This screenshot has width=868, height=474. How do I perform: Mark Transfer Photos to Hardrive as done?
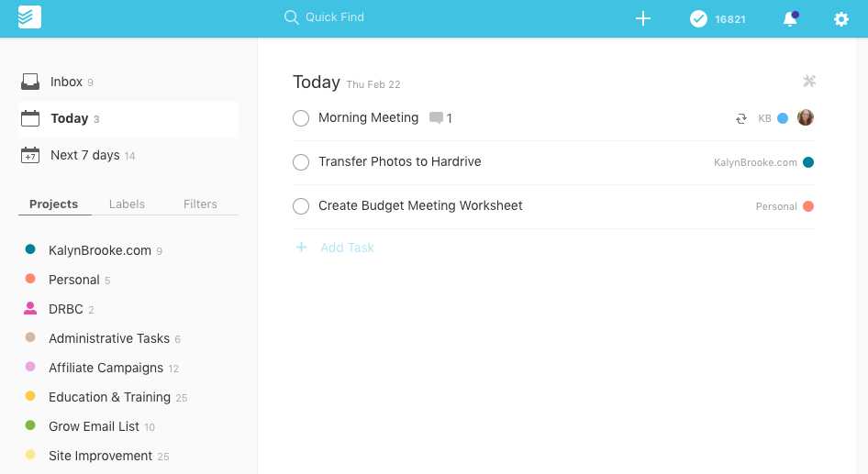pos(301,162)
